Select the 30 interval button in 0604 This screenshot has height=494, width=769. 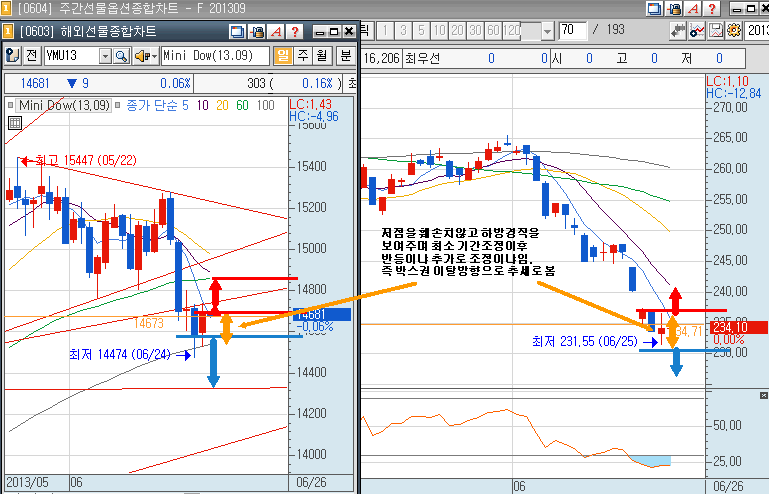coord(475,31)
